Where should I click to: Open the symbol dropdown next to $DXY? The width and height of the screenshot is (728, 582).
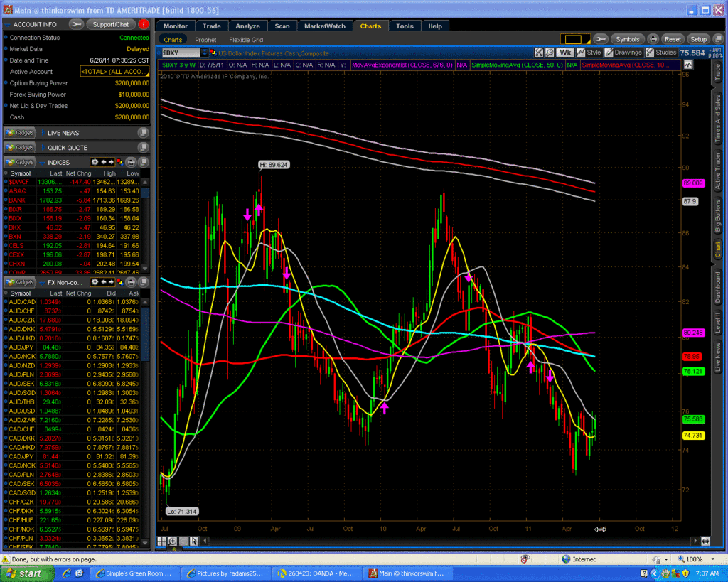[205, 53]
